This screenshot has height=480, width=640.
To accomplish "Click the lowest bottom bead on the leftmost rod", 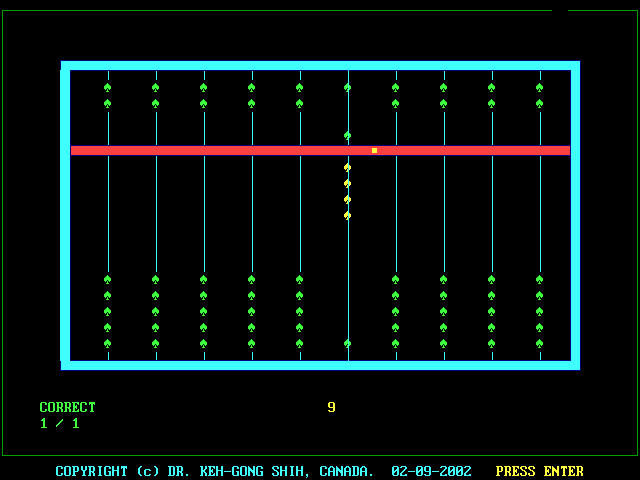I will (x=107, y=344).
